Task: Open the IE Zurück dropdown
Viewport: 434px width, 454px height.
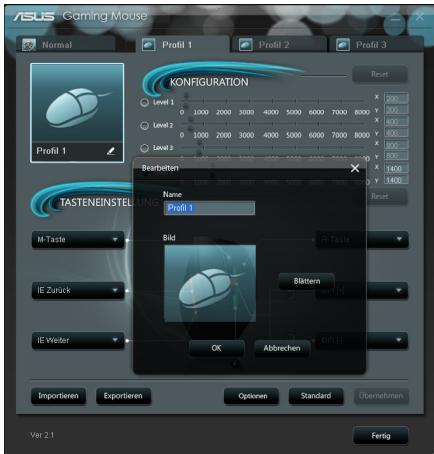Action: pos(78,290)
